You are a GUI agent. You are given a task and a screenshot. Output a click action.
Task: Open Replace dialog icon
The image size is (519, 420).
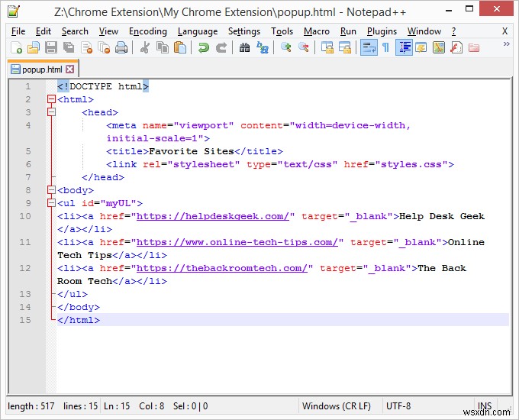tap(263, 47)
